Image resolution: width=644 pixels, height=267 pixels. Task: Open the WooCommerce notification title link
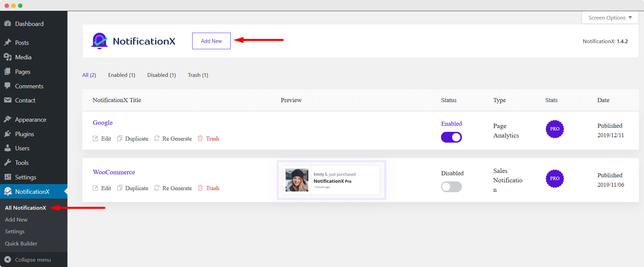[114, 172]
